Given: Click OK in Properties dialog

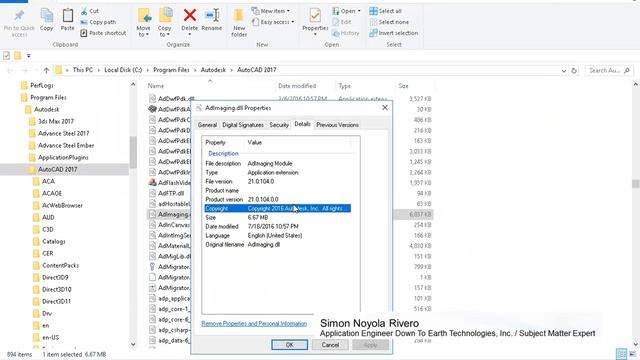Looking at the screenshot, I should pos(289,344).
